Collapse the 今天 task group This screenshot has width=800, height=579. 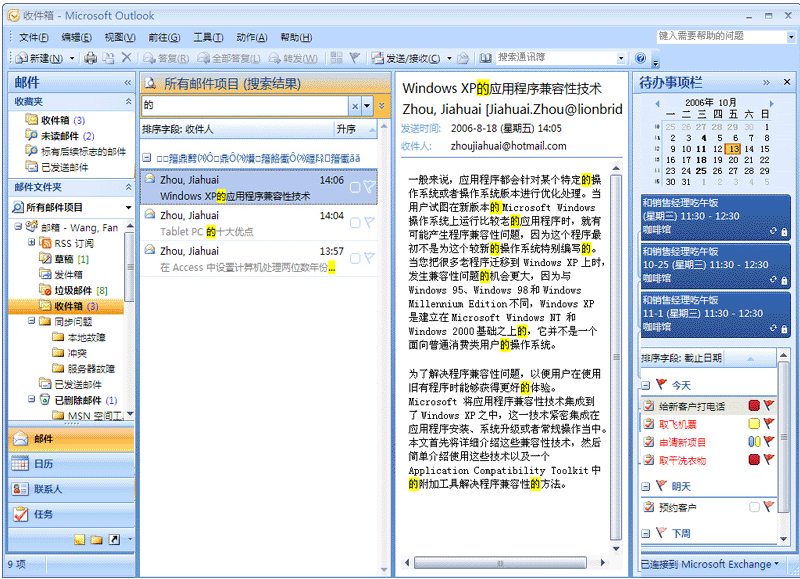click(646, 385)
